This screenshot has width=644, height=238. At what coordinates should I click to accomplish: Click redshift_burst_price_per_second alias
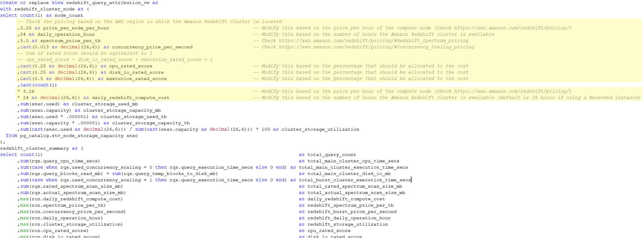point(352,212)
